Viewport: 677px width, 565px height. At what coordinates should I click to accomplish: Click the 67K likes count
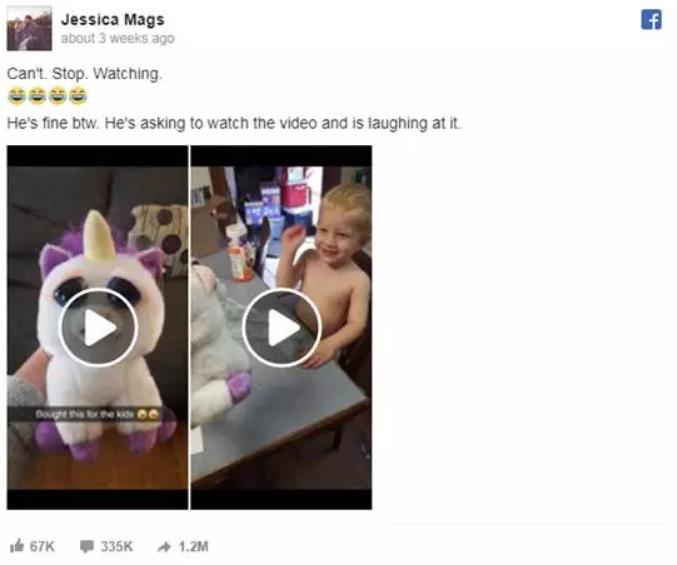[42, 546]
